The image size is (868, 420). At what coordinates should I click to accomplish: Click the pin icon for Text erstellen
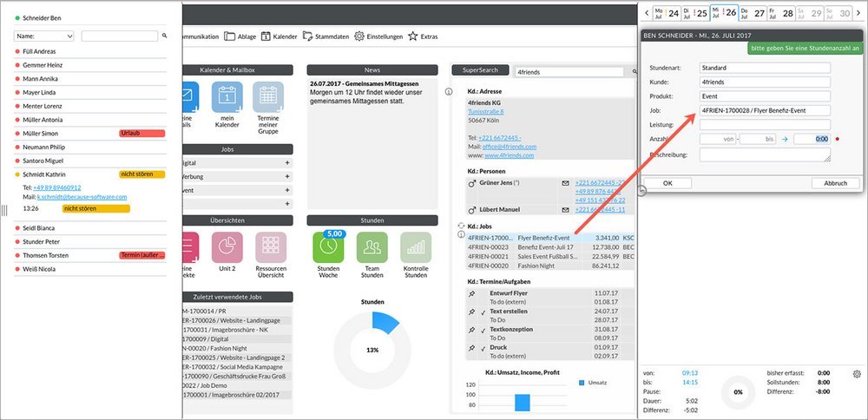(x=471, y=312)
